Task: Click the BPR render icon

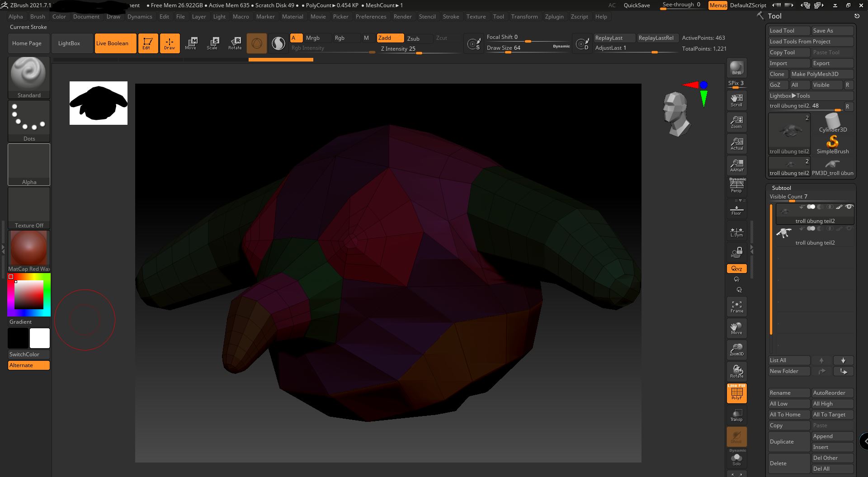Action: pos(736,68)
